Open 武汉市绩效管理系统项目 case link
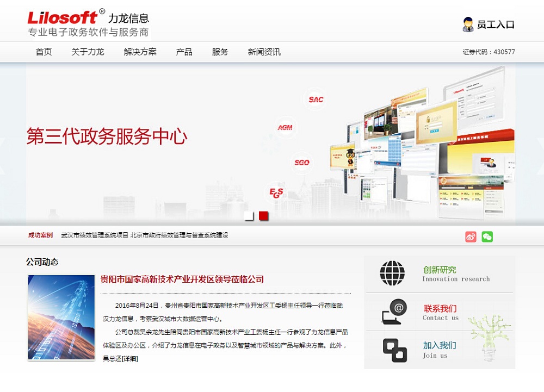The image size is (544, 392). coord(95,235)
